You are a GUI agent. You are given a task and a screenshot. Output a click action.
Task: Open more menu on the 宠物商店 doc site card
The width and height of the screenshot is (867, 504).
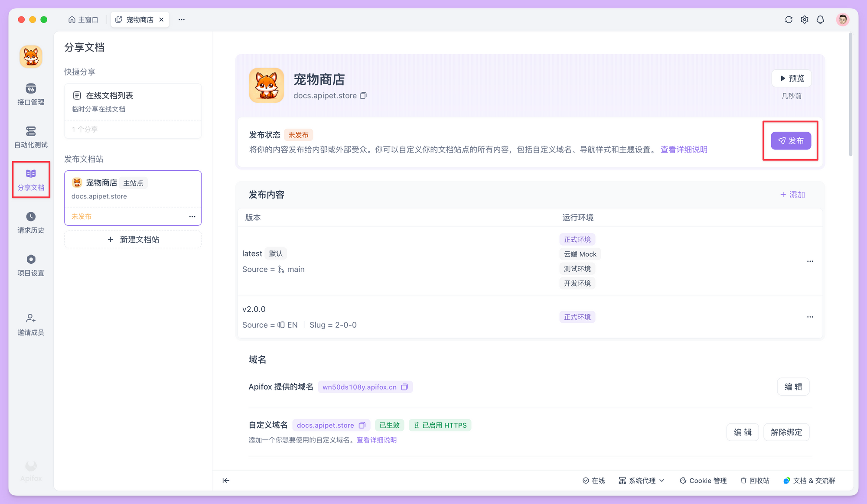click(x=192, y=216)
